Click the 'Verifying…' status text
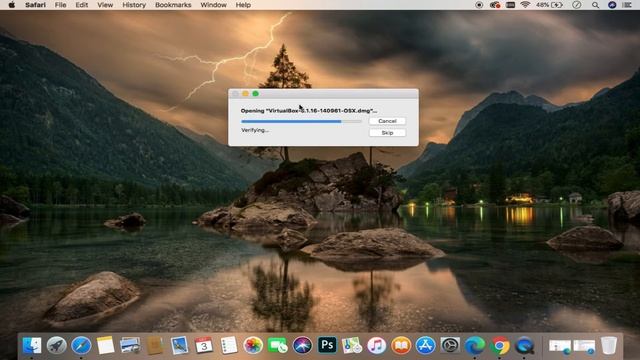This screenshot has height=360, width=640. click(x=255, y=130)
